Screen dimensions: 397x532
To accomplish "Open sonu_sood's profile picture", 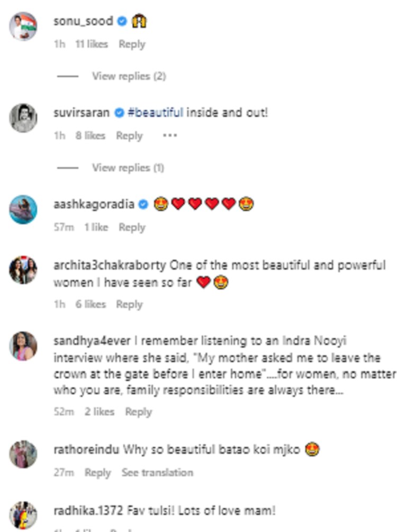I will tap(23, 25).
